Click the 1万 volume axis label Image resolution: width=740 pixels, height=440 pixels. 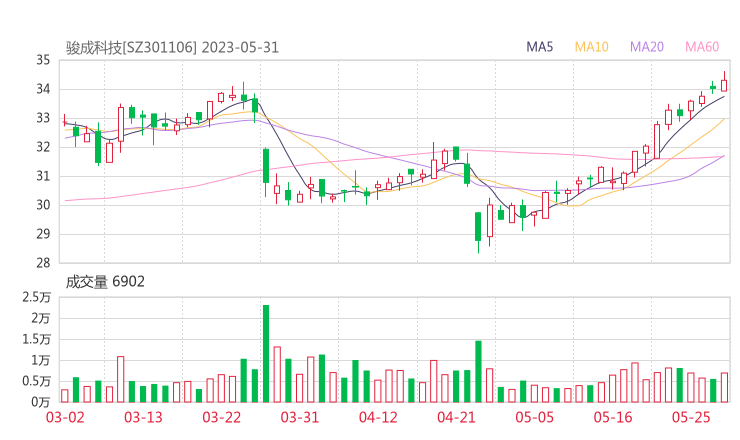click(41, 360)
